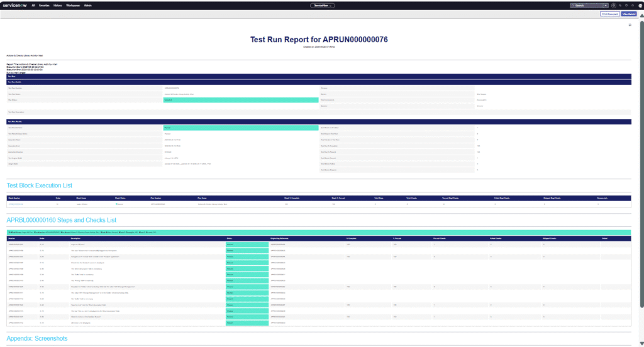Click the Print Document button
Screen dimensions: 644x347
point(609,13)
